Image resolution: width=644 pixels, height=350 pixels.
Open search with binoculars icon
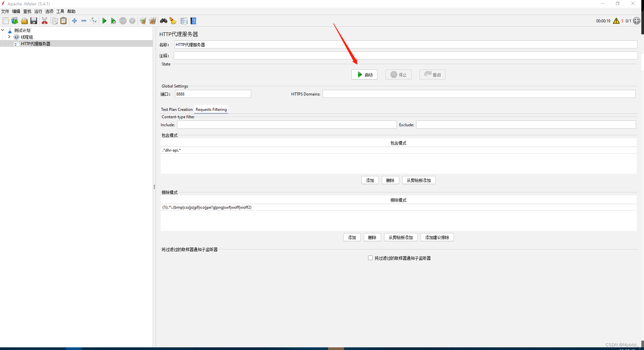[x=163, y=21]
